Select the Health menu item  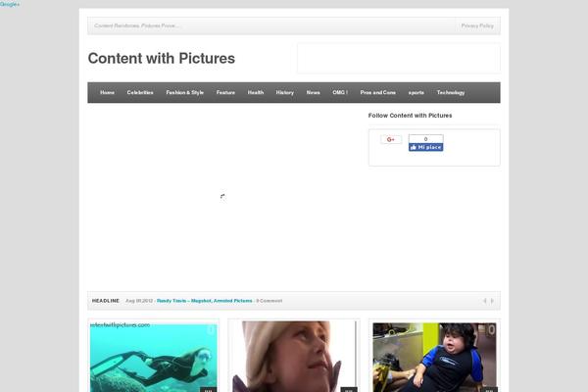(x=256, y=92)
